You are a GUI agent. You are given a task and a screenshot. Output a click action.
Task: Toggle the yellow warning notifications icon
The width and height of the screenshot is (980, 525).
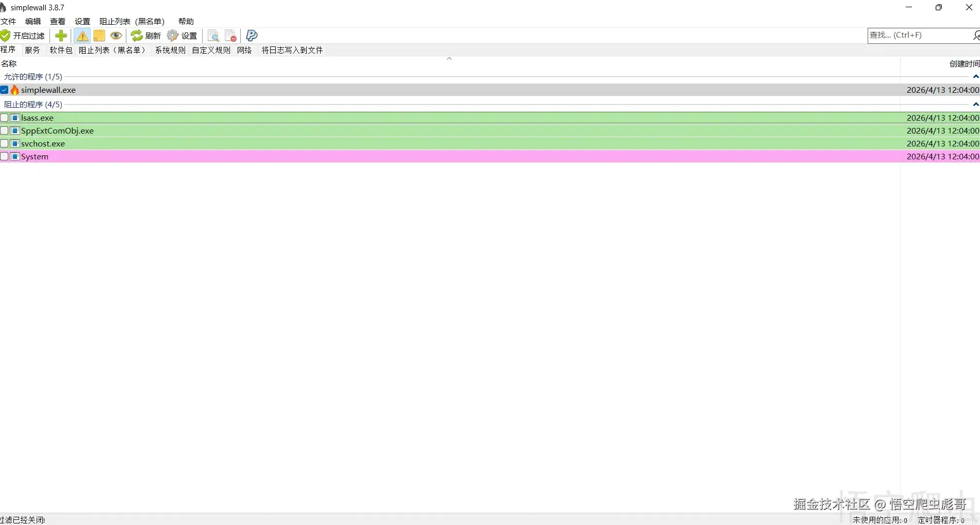tap(82, 36)
